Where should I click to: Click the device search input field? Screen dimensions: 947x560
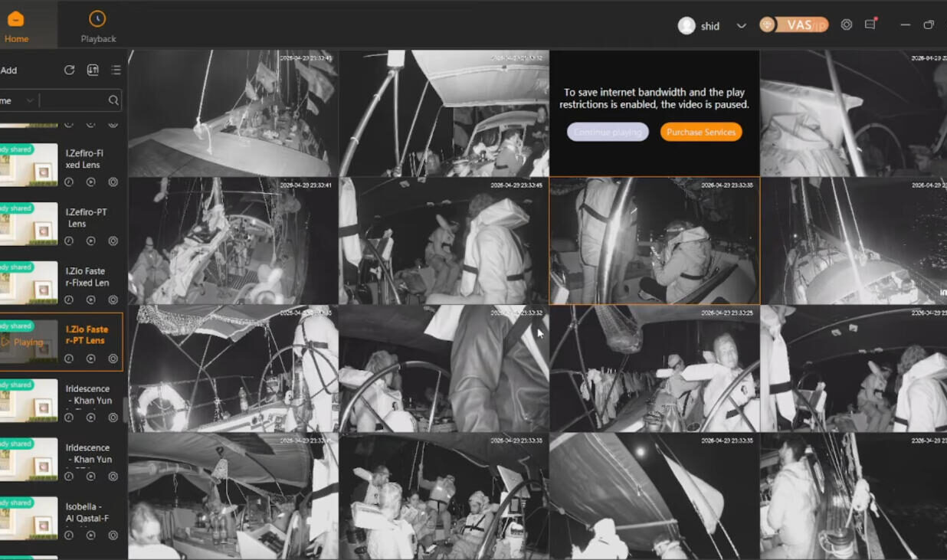[x=74, y=100]
